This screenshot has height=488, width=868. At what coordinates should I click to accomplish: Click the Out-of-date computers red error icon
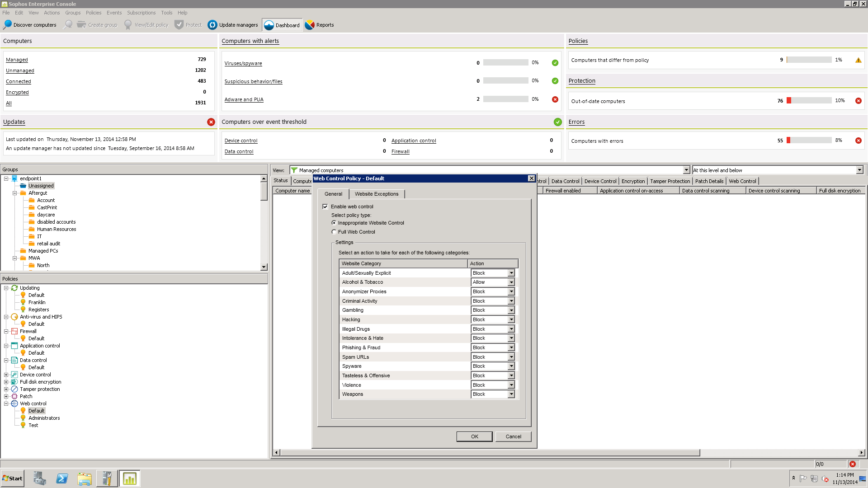859,101
